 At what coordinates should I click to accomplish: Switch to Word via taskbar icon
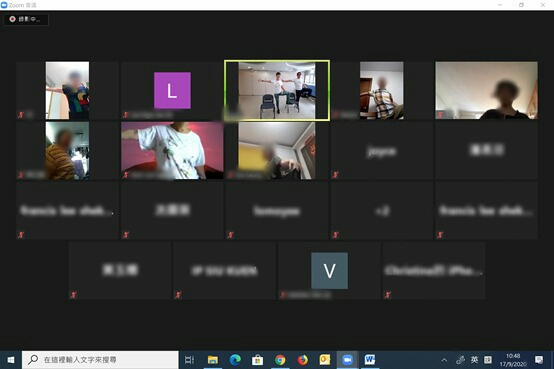[370, 360]
